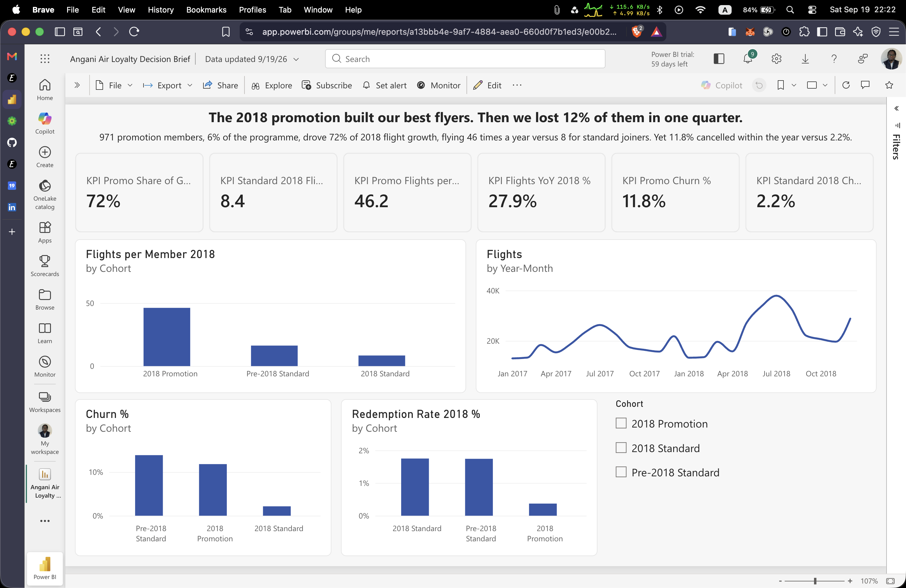The height and width of the screenshot is (588, 906).
Task: Expand the bookmark dropdown arrow
Action: [x=794, y=85]
